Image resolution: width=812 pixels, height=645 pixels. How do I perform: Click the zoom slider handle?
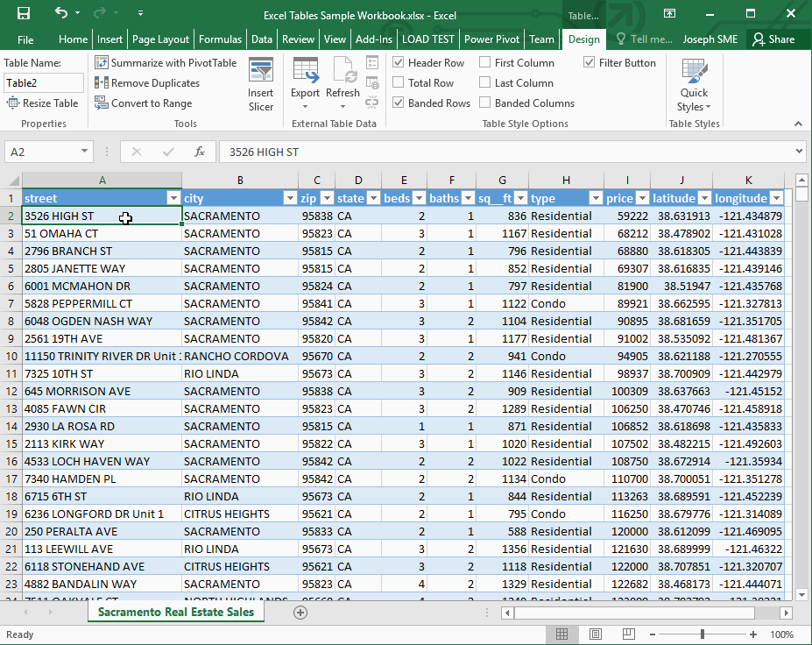[x=702, y=634]
